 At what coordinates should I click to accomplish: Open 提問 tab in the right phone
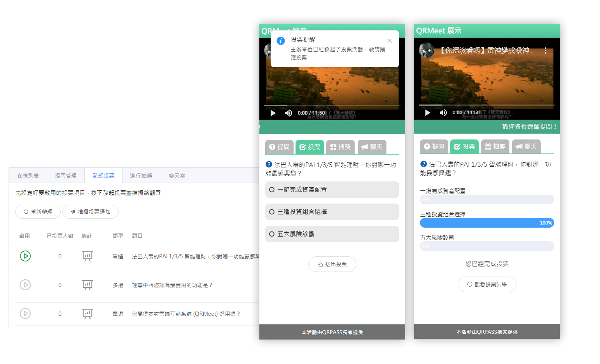434,146
